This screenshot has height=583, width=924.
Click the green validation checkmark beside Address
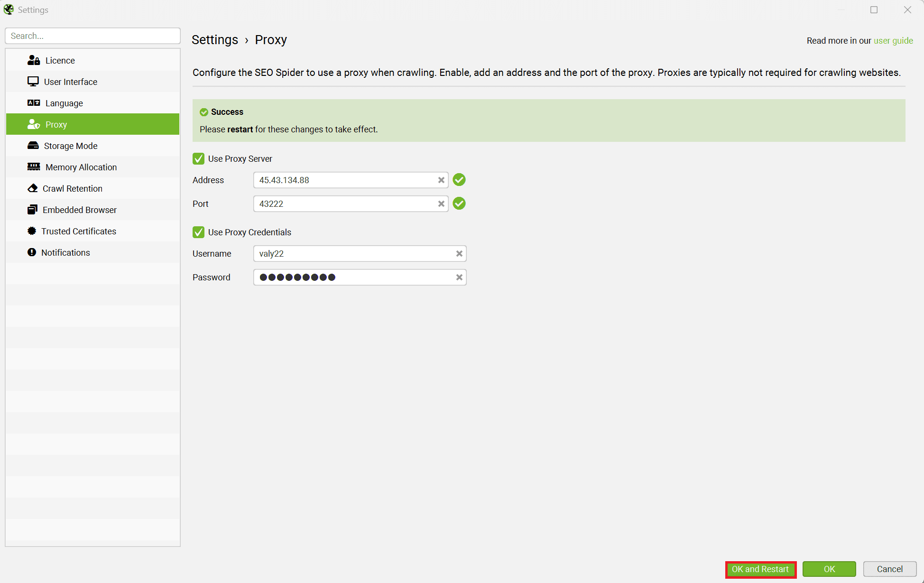tap(459, 180)
